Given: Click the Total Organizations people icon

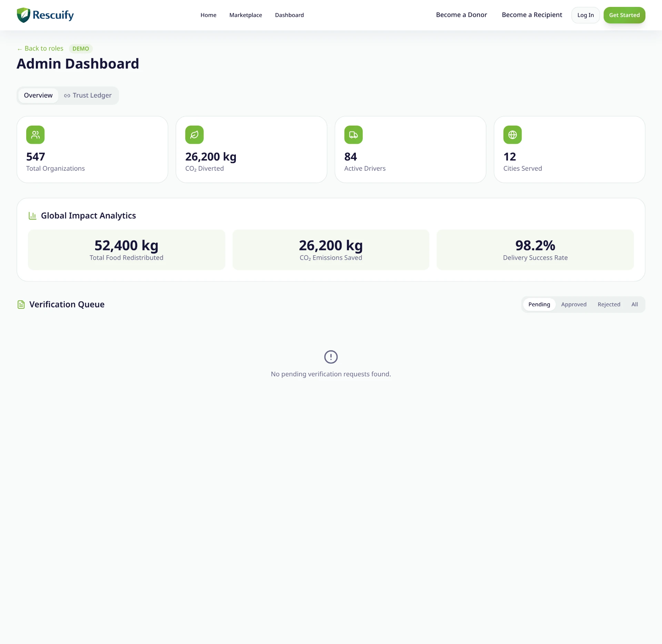Looking at the screenshot, I should pos(36,135).
